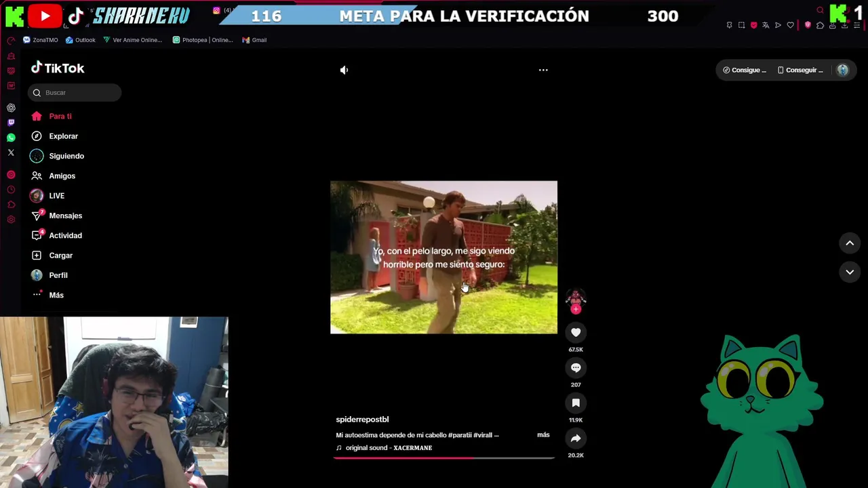Open comments via the speech bubble icon

coord(576,367)
